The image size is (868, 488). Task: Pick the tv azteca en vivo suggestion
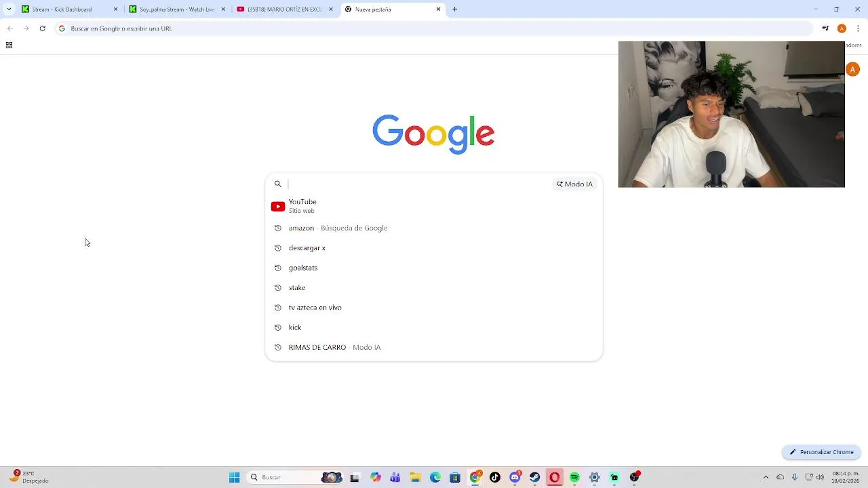click(x=434, y=308)
